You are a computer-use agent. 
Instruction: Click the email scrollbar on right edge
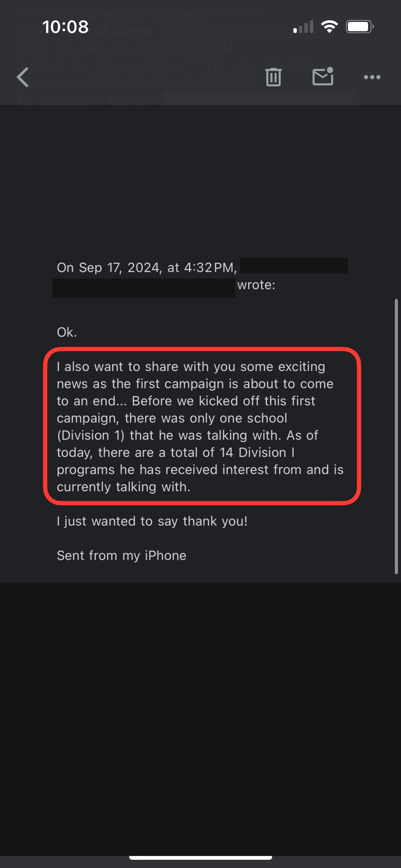point(396,436)
